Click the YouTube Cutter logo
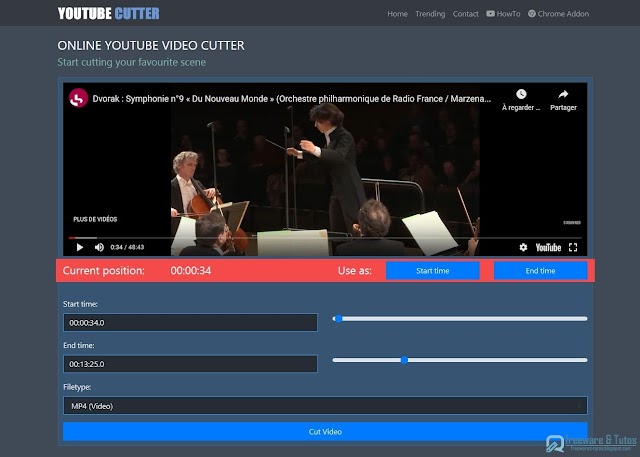The image size is (640, 457). (x=108, y=13)
